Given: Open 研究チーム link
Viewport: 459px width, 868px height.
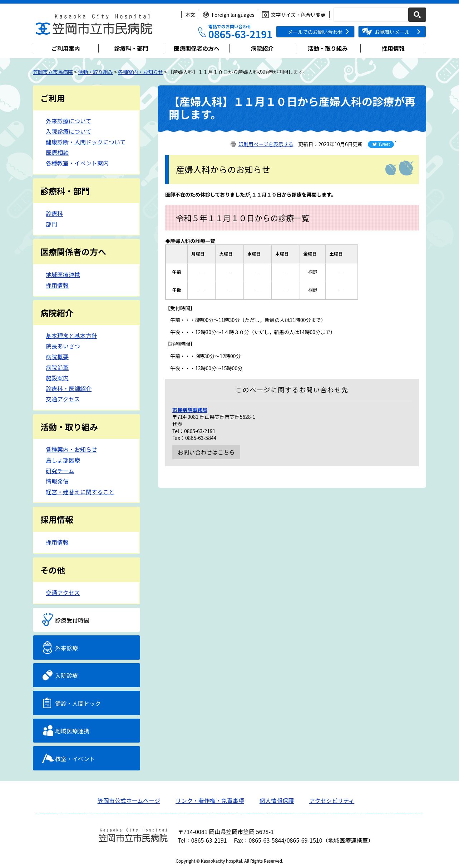Looking at the screenshot, I should click(x=60, y=471).
